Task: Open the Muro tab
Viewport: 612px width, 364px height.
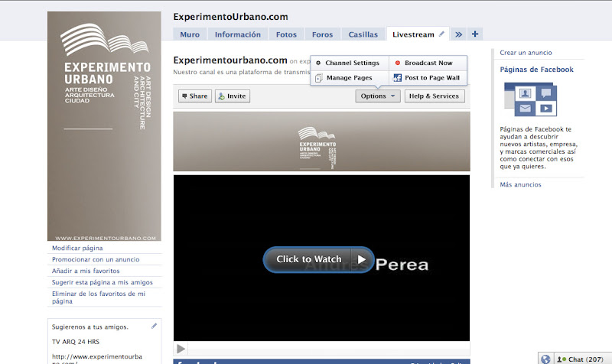Action: pyautogui.click(x=190, y=34)
